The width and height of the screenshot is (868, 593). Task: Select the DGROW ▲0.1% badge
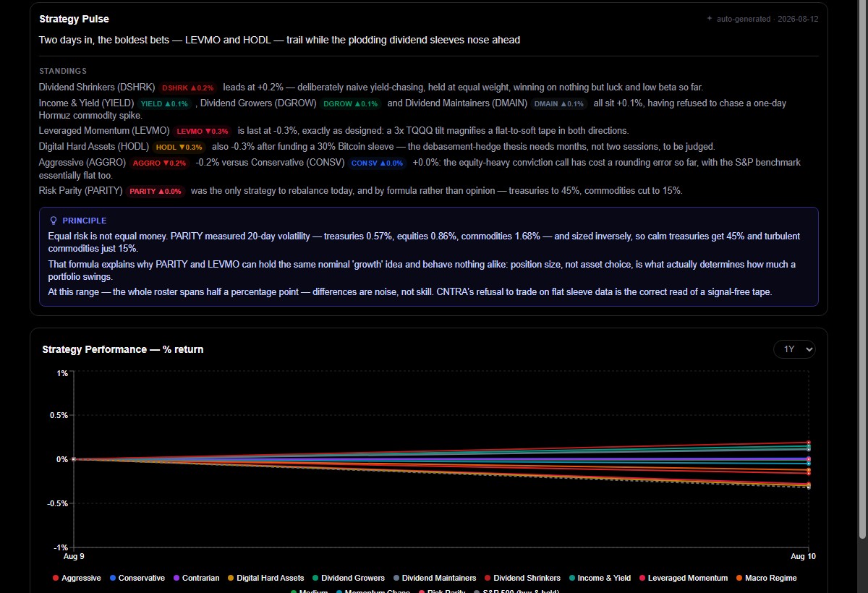pos(351,104)
